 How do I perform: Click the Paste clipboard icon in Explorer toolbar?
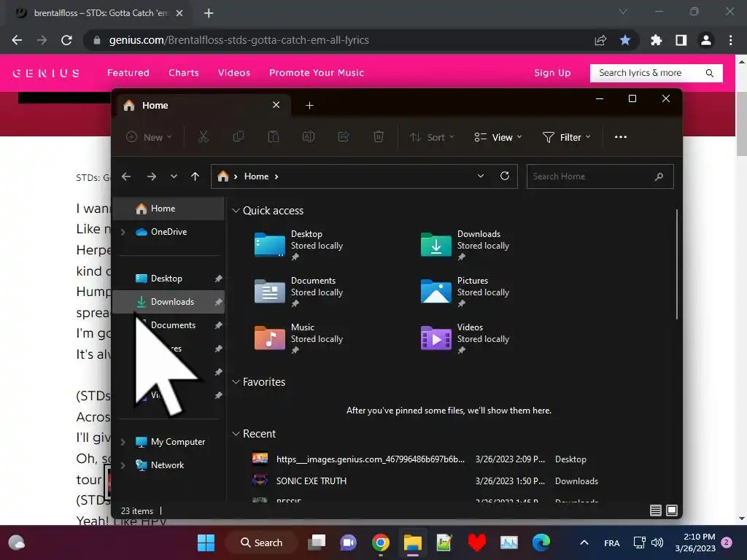[x=274, y=137]
